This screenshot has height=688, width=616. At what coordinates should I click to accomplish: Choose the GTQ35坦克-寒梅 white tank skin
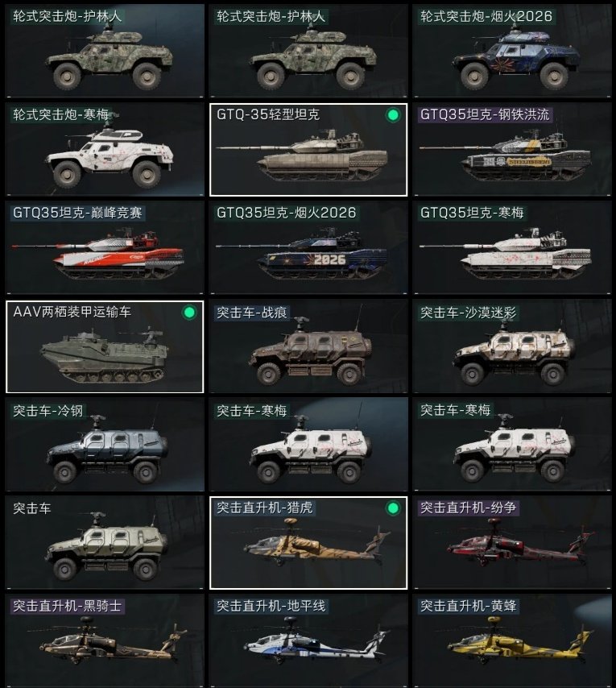511,247
